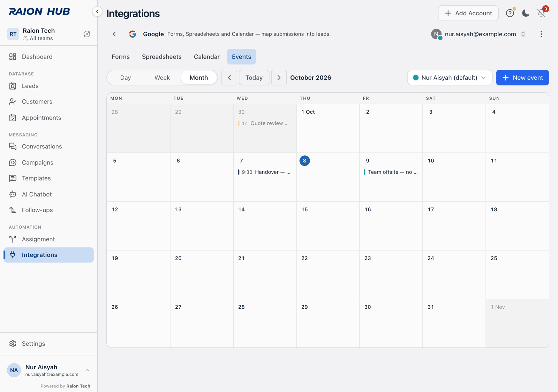This screenshot has width=558, height=392.
Task: Open Campaigns icon in sidebar
Action: click(x=13, y=162)
